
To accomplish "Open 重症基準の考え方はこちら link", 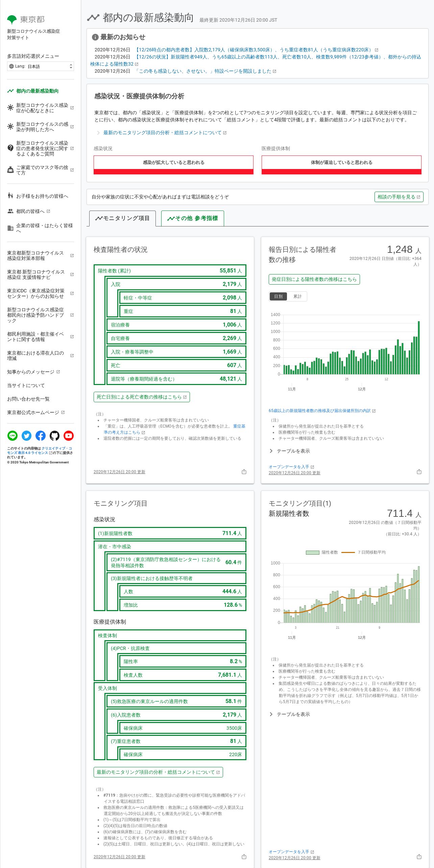I will (174, 429).
